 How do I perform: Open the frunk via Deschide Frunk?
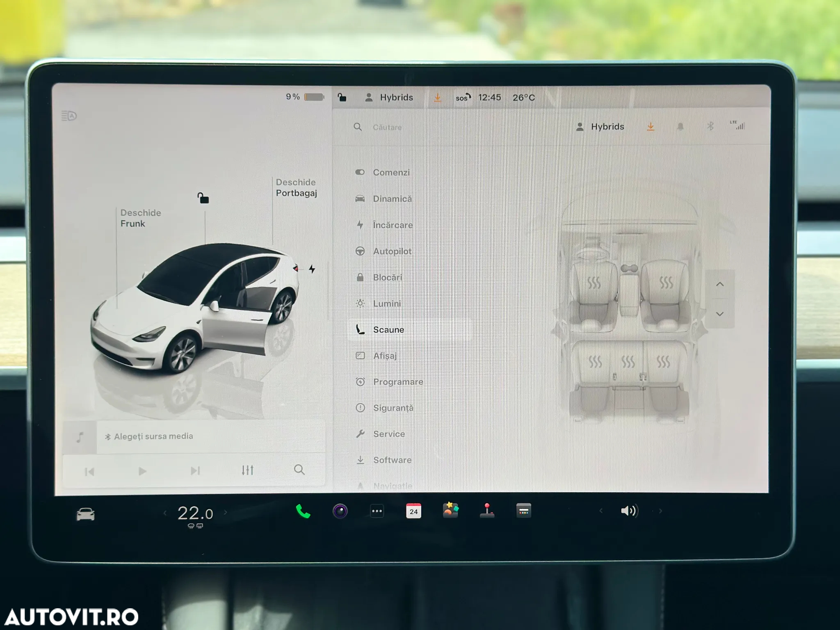pos(141,218)
